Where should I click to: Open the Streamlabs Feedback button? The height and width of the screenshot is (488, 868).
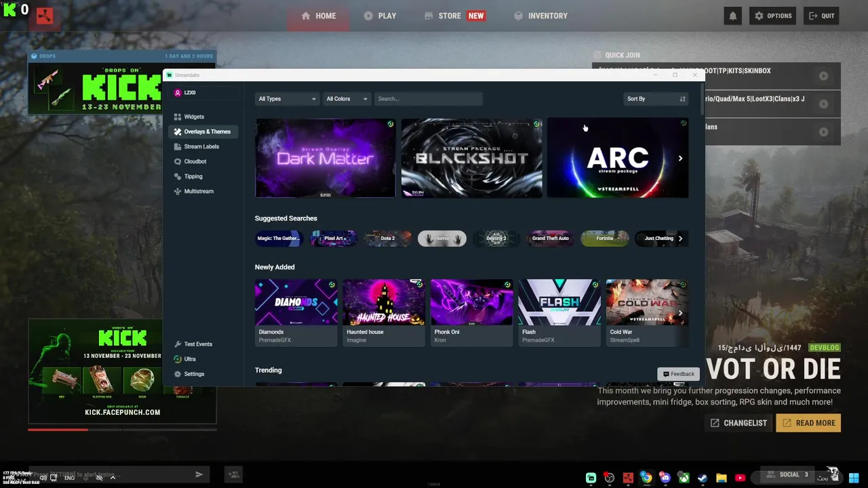[x=678, y=374]
